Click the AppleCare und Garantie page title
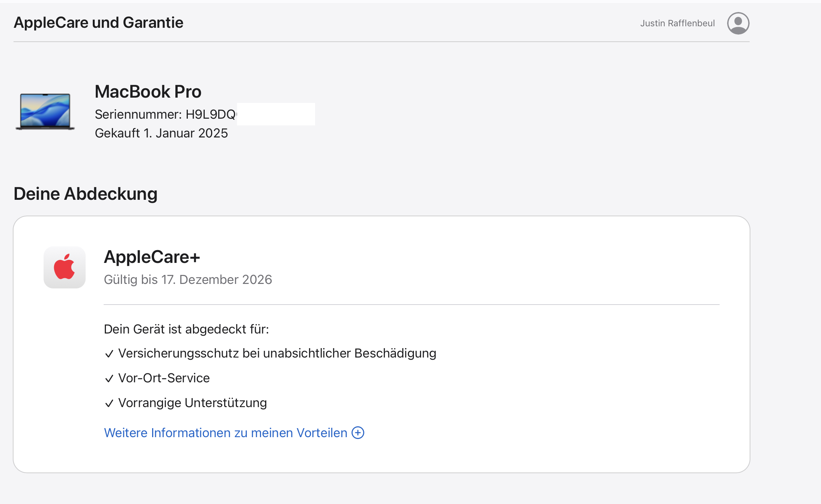821x504 pixels. point(98,23)
